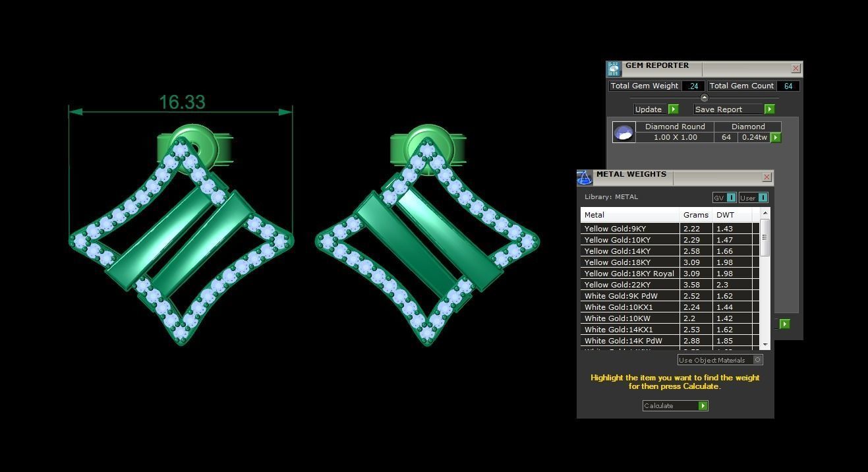The width and height of the screenshot is (868, 472).
Task: Select the White Gold:14K PdW row
Action: tap(670, 341)
